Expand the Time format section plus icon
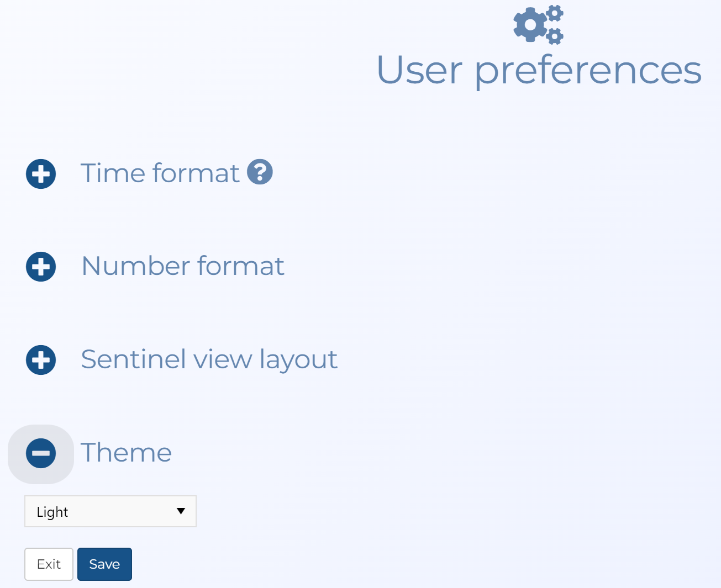Image resolution: width=721 pixels, height=588 pixels. tap(41, 174)
